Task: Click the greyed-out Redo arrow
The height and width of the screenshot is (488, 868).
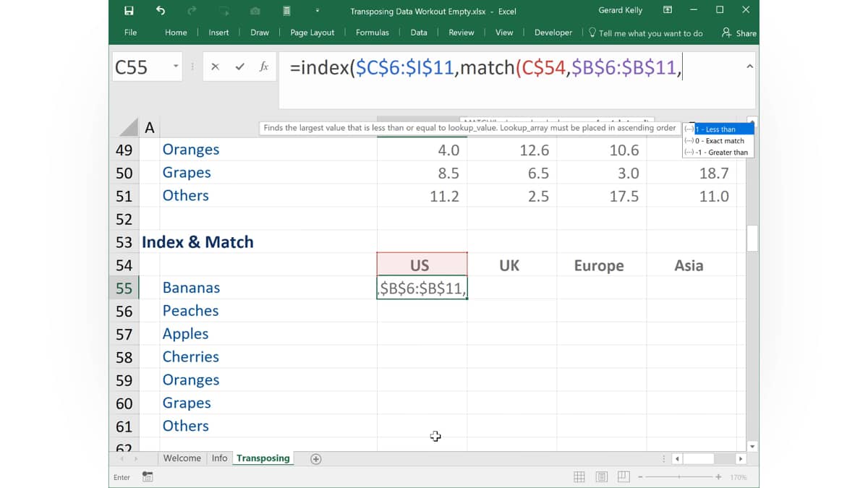Action: click(x=192, y=11)
